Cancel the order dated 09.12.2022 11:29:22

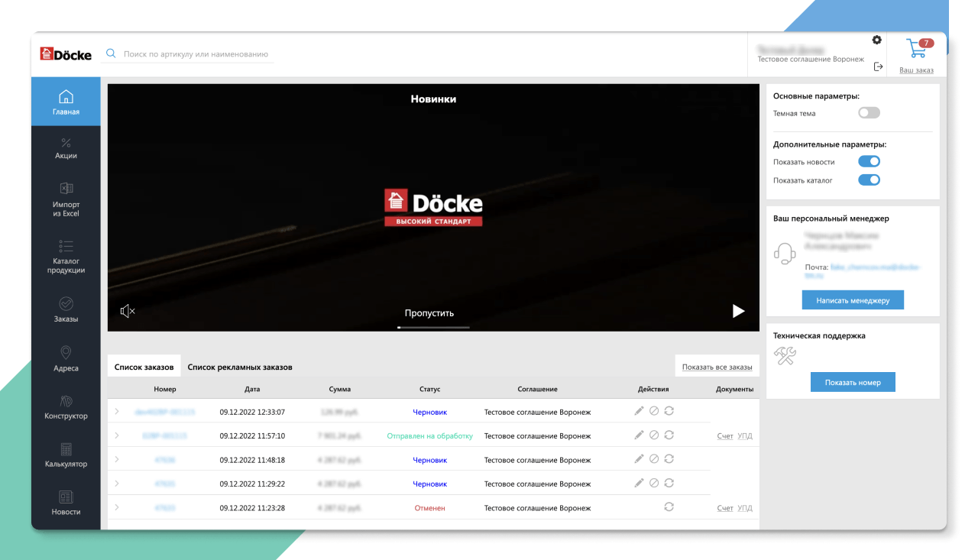tap(654, 483)
